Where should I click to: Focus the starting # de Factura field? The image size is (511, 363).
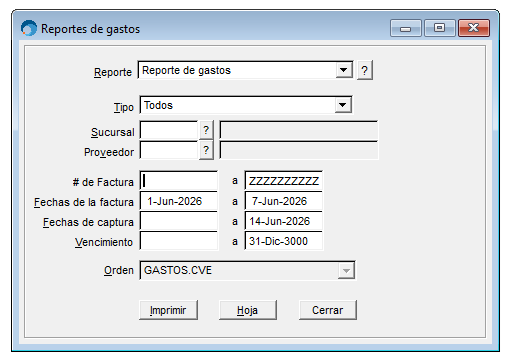tap(179, 181)
